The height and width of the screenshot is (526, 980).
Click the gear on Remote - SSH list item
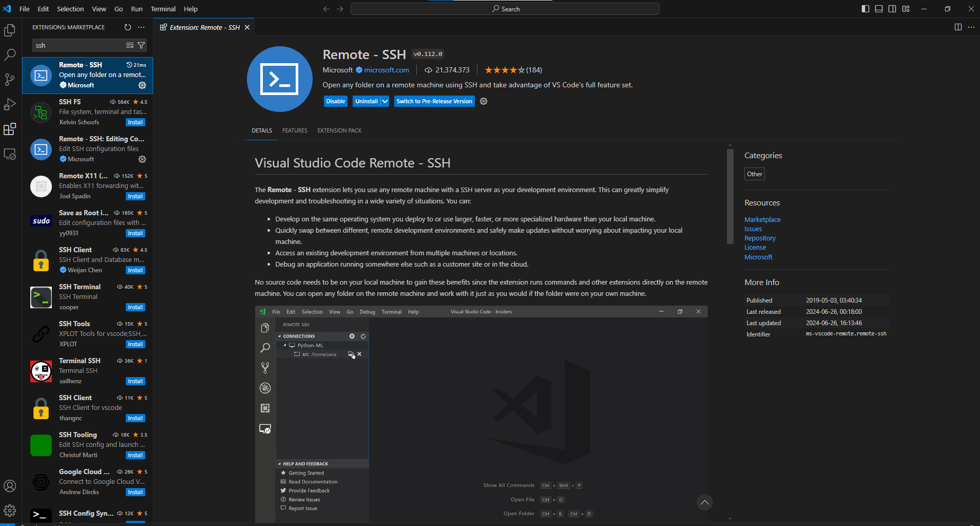(x=142, y=85)
